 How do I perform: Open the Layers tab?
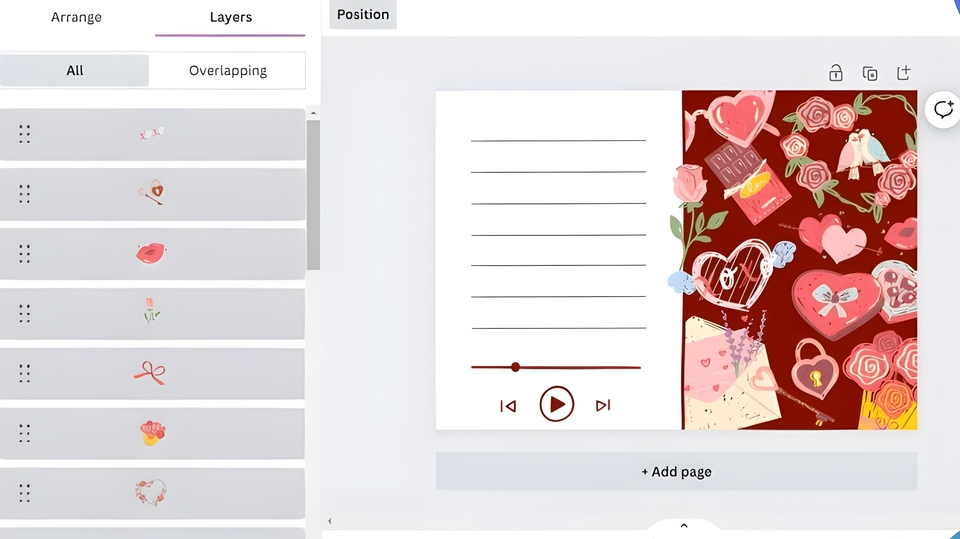230,17
